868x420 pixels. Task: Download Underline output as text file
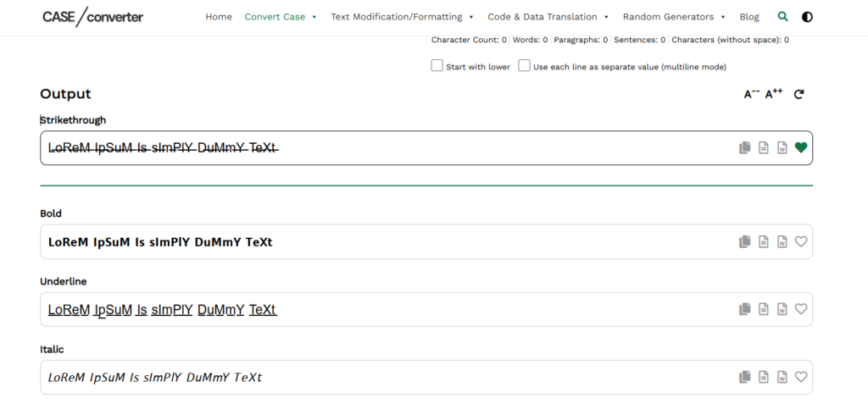click(764, 309)
